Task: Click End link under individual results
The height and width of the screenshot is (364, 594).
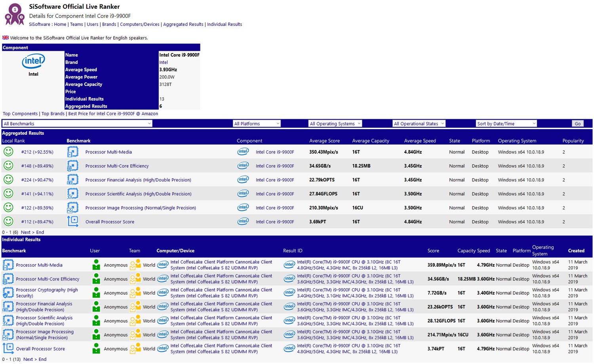Action: [x=42, y=359]
